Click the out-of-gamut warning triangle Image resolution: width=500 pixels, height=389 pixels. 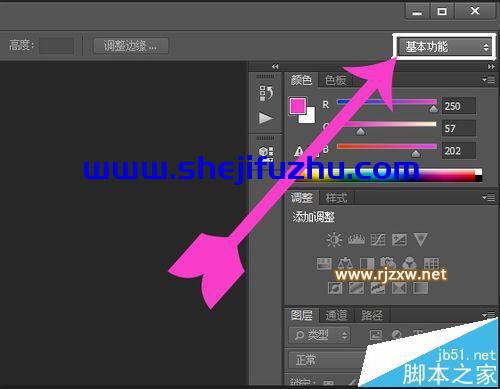point(299,151)
